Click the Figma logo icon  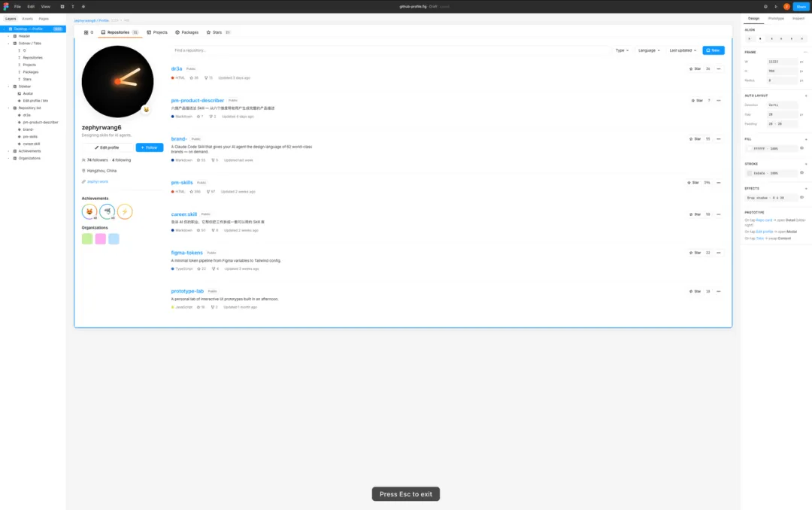(x=6, y=6)
